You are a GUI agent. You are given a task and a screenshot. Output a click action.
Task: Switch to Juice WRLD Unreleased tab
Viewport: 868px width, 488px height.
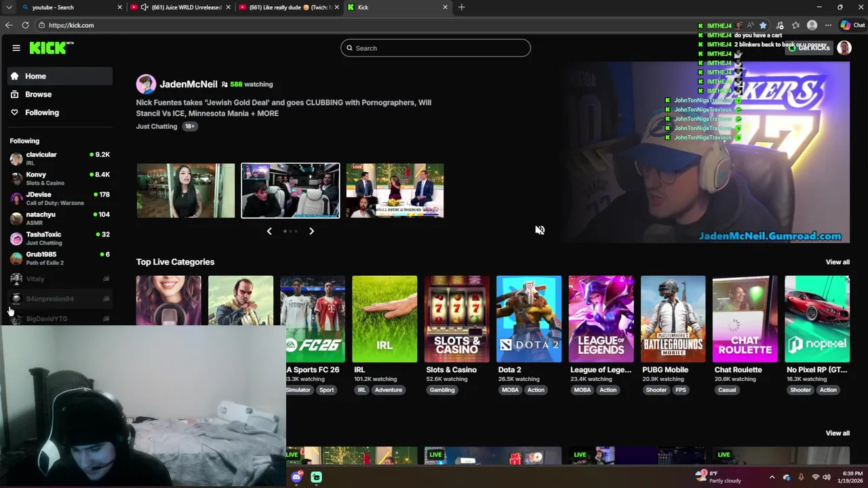pyautogui.click(x=180, y=7)
